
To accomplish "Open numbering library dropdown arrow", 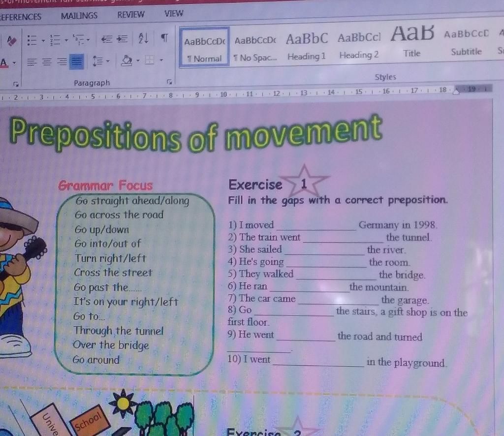I will tap(66, 40).
